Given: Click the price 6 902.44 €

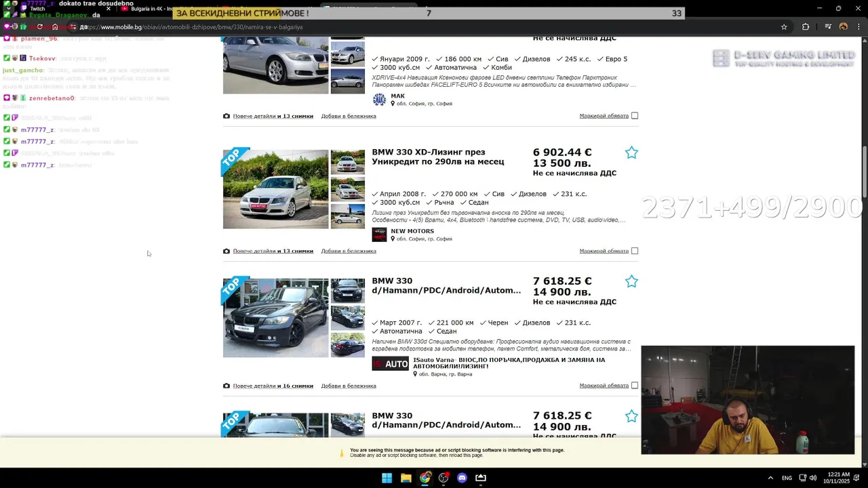Looking at the screenshot, I should 562,152.
